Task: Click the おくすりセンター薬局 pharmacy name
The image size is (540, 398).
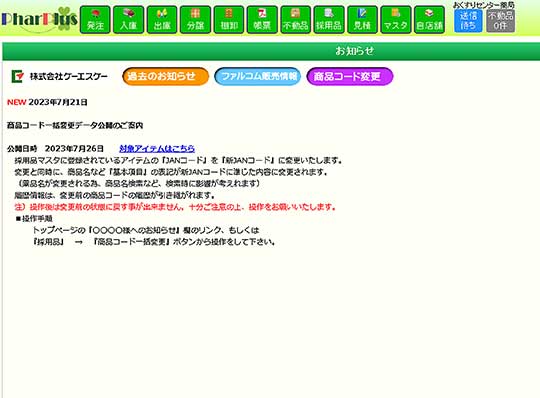Action: click(x=484, y=5)
